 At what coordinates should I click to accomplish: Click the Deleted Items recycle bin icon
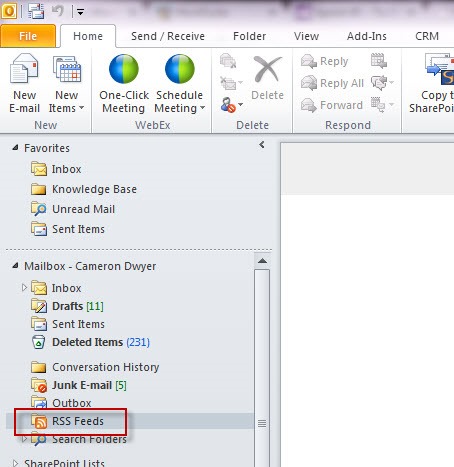pos(39,342)
